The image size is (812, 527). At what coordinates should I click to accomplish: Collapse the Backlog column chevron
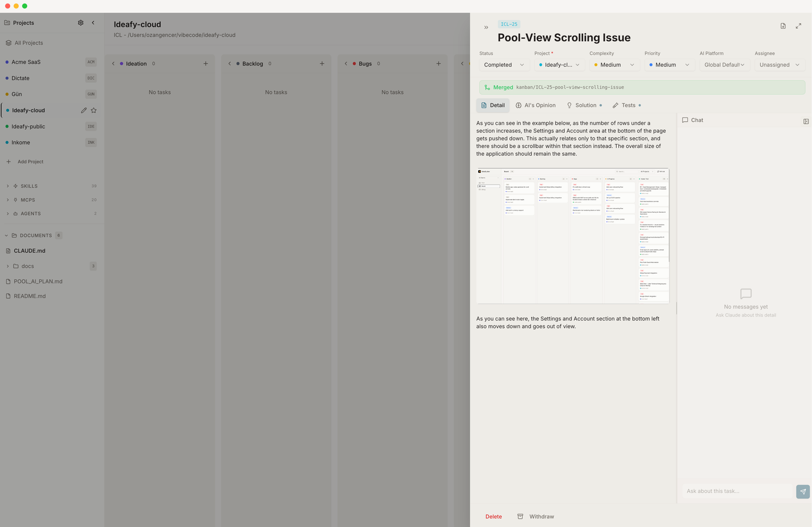tap(230, 64)
